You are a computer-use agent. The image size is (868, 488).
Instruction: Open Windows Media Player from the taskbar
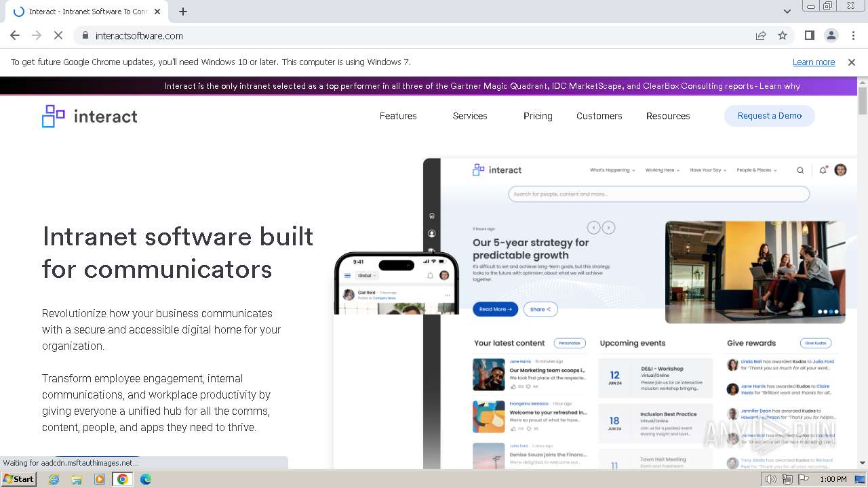[100, 479]
